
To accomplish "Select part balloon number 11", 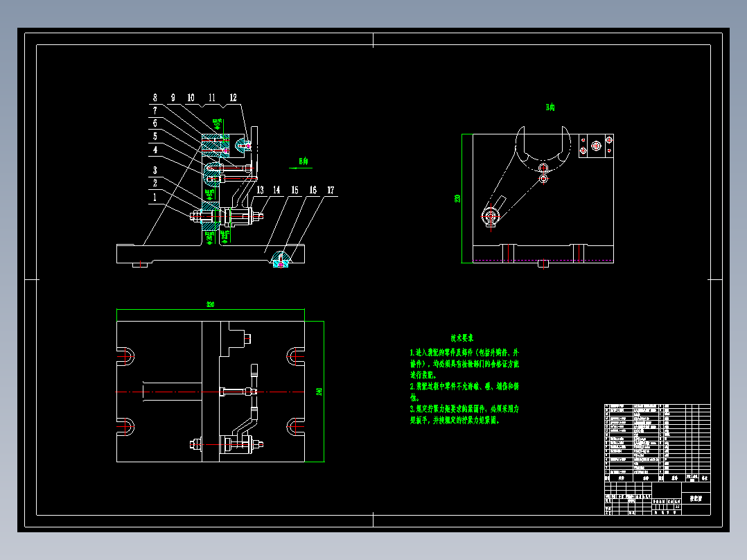I will tap(212, 98).
